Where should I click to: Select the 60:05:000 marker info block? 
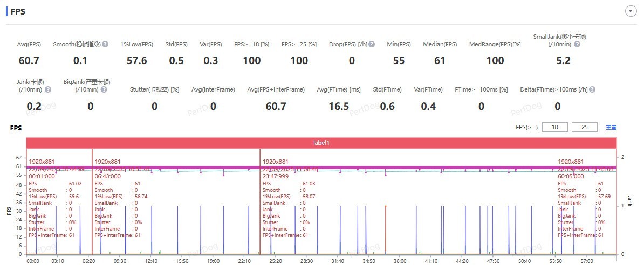(x=580, y=199)
